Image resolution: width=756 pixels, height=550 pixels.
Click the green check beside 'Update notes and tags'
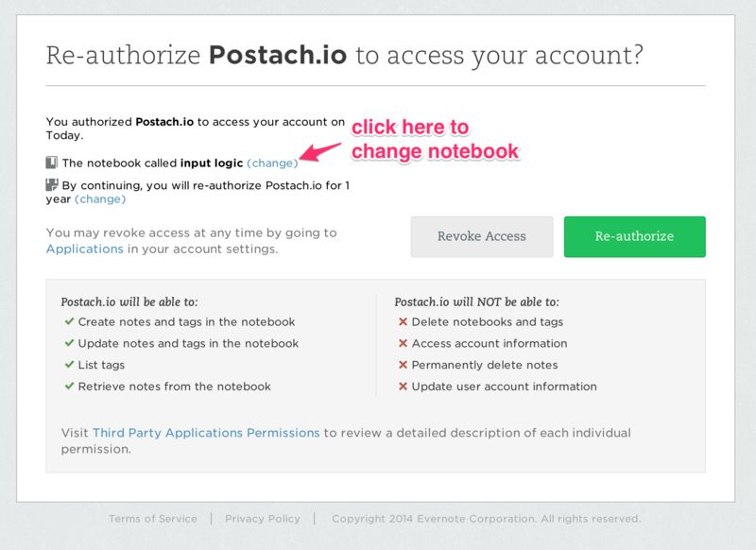[x=69, y=344]
